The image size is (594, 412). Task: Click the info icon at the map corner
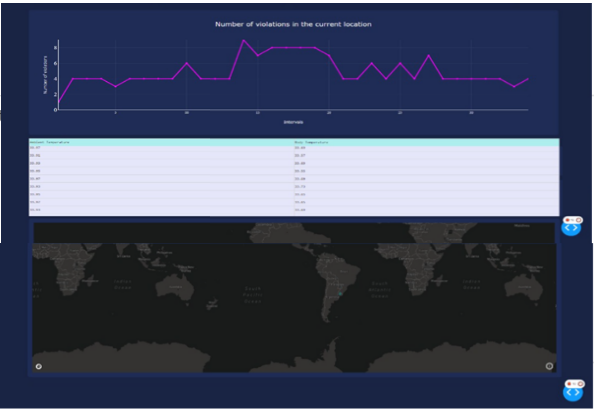pos(549,366)
